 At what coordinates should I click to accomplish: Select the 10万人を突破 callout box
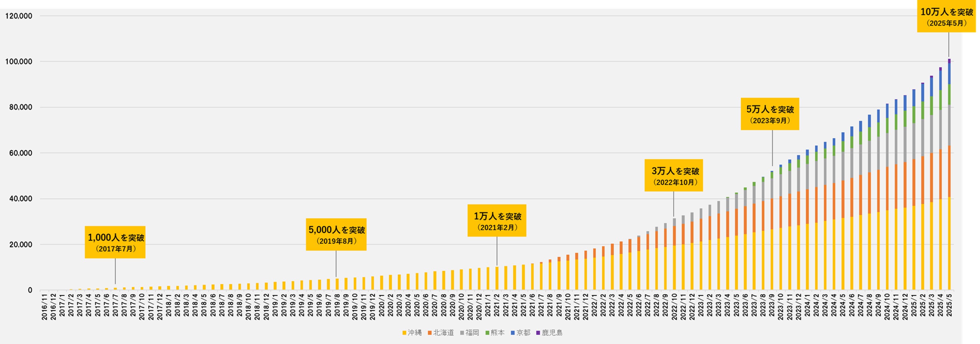[x=946, y=17]
